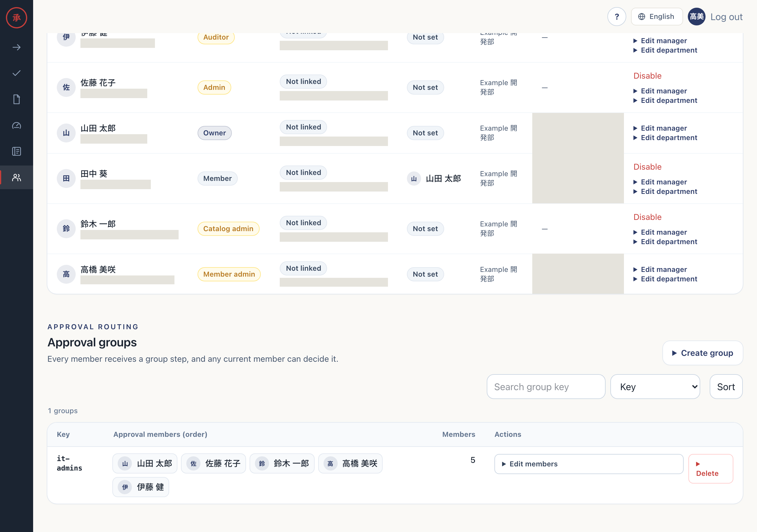
Task: Open the checkmark approvals sidebar icon
Action: tap(17, 73)
